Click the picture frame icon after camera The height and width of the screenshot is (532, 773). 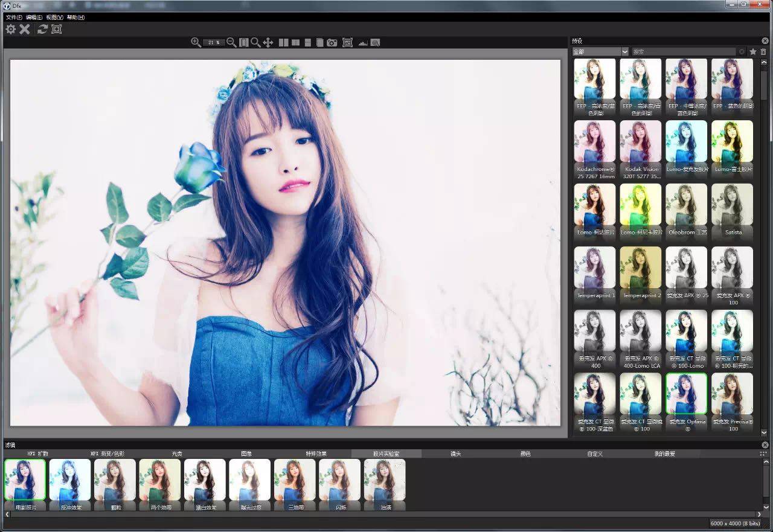click(x=347, y=42)
